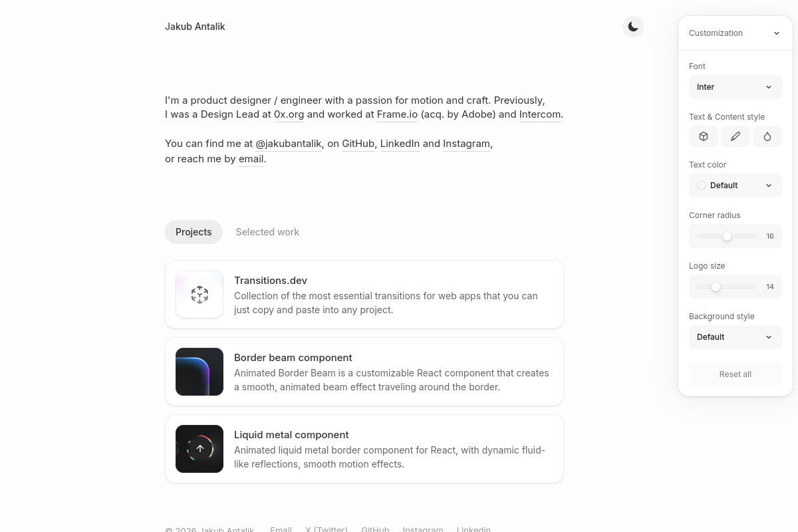Click the arrow icon on the Liquid metal thumbnail

199,449
